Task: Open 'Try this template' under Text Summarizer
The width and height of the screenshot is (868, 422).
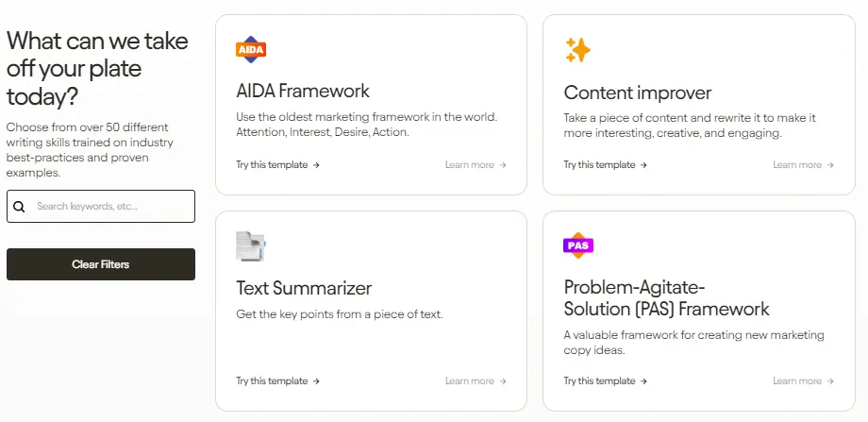Action: tap(277, 381)
